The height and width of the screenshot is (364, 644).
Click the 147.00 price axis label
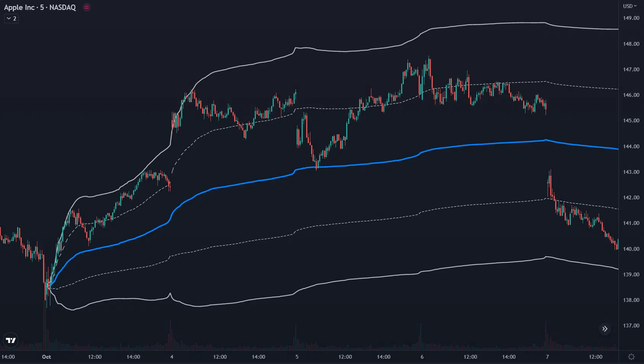[631, 69]
